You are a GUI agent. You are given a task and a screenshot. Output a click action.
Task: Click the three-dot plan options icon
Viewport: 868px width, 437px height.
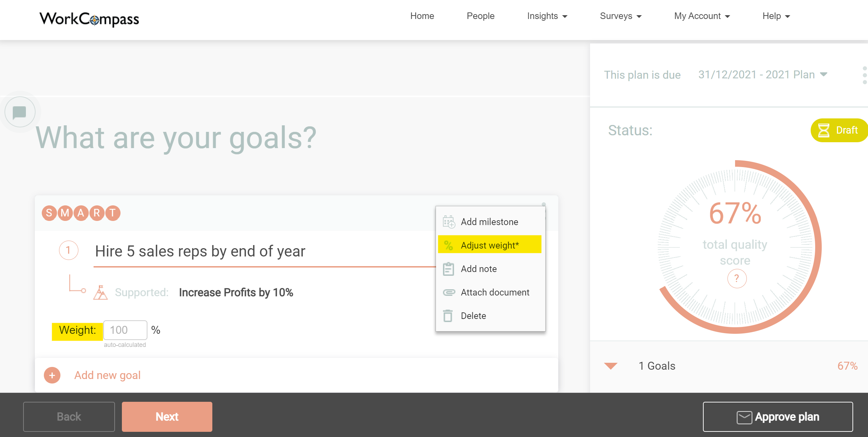point(864,75)
